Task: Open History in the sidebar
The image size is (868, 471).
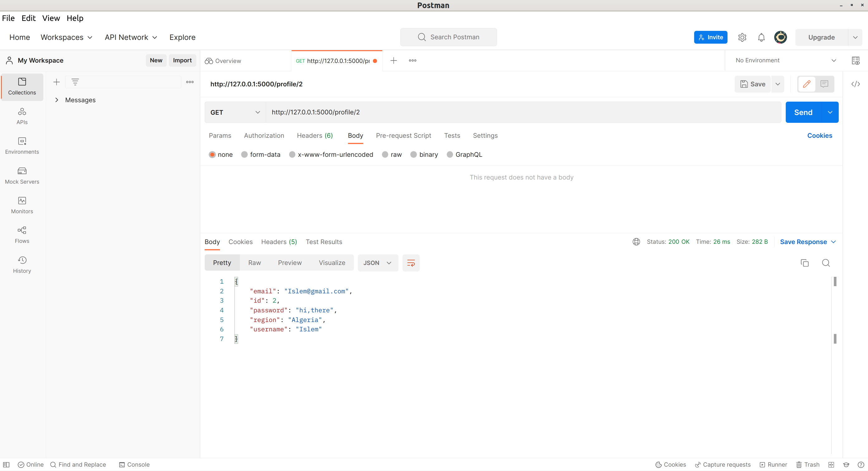Action: (x=22, y=264)
